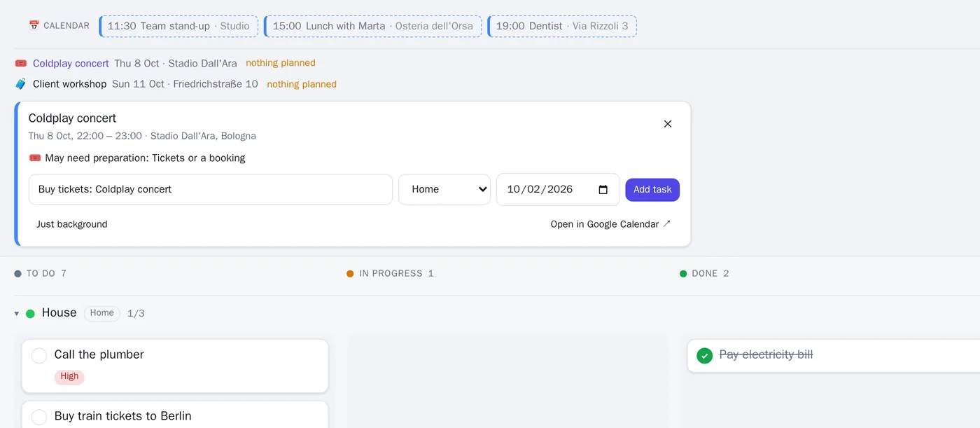Click the Coldplay concert heading in detail card
The height and width of the screenshot is (428, 980).
pos(73,118)
